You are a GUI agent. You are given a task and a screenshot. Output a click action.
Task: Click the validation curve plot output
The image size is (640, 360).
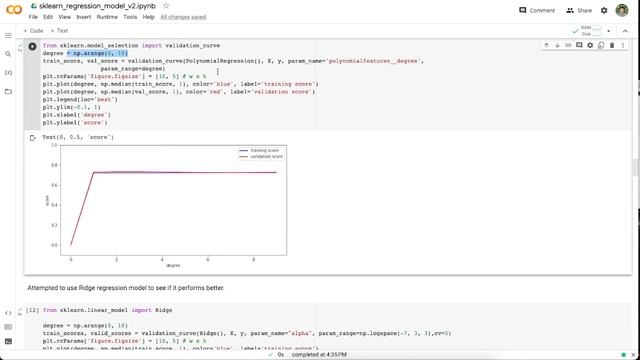166,206
